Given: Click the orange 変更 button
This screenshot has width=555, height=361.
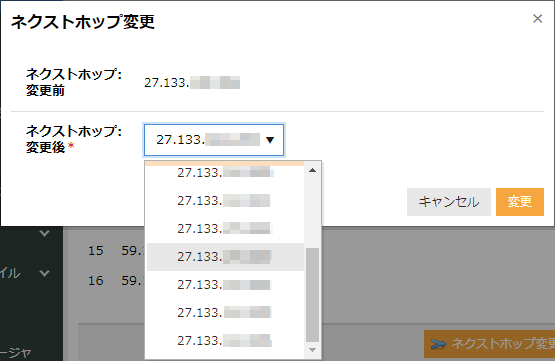Looking at the screenshot, I should [520, 202].
